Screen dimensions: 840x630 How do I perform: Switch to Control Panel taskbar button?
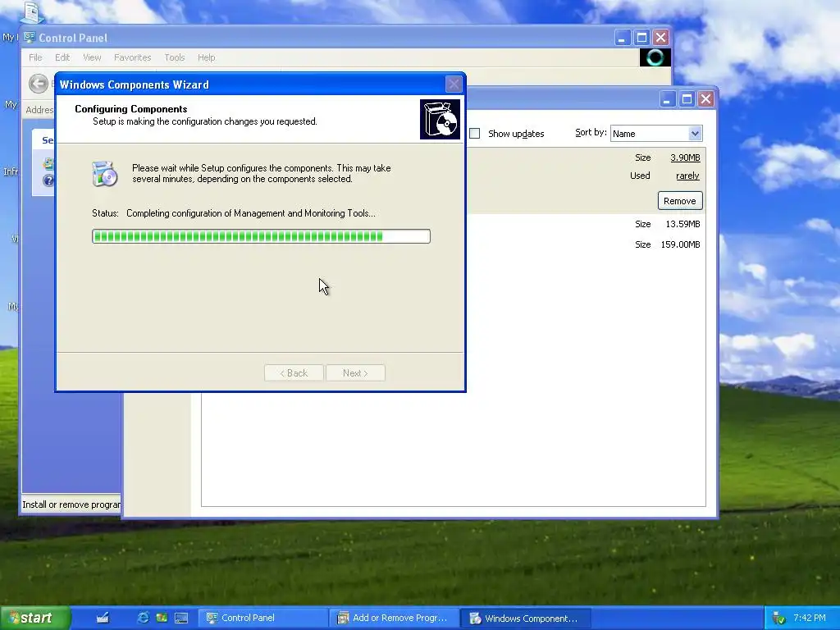pyautogui.click(x=262, y=619)
